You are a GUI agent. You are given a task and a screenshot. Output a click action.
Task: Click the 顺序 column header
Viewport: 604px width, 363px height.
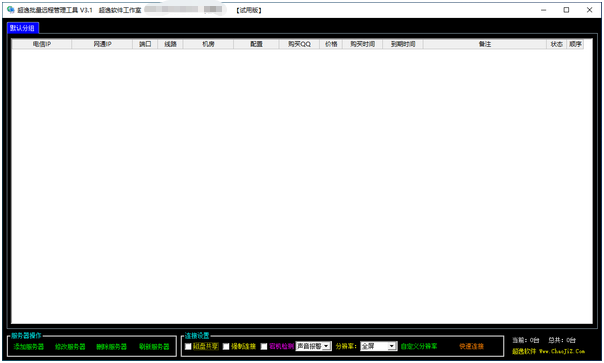[575, 44]
